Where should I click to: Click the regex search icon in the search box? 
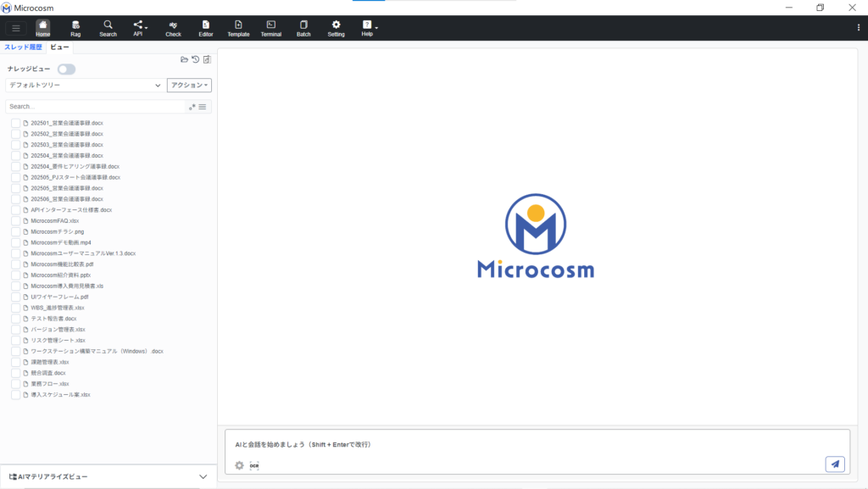pos(192,107)
